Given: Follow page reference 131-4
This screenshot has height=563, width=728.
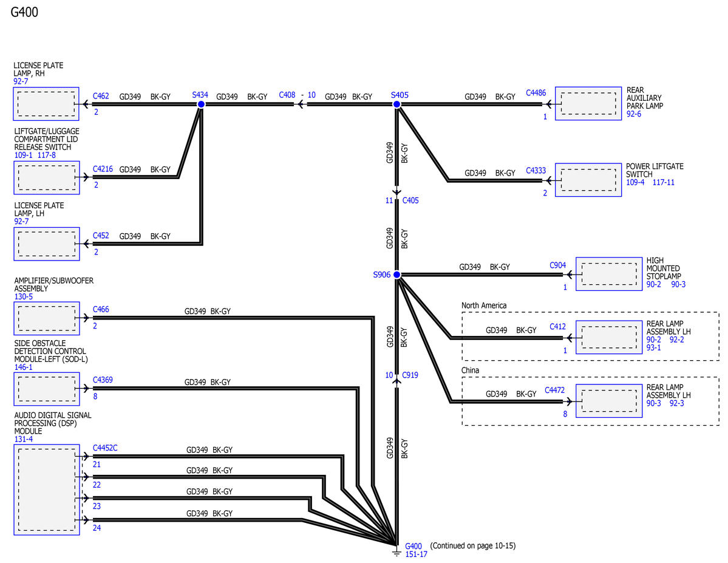Looking at the screenshot, I should pyautogui.click(x=23, y=439).
